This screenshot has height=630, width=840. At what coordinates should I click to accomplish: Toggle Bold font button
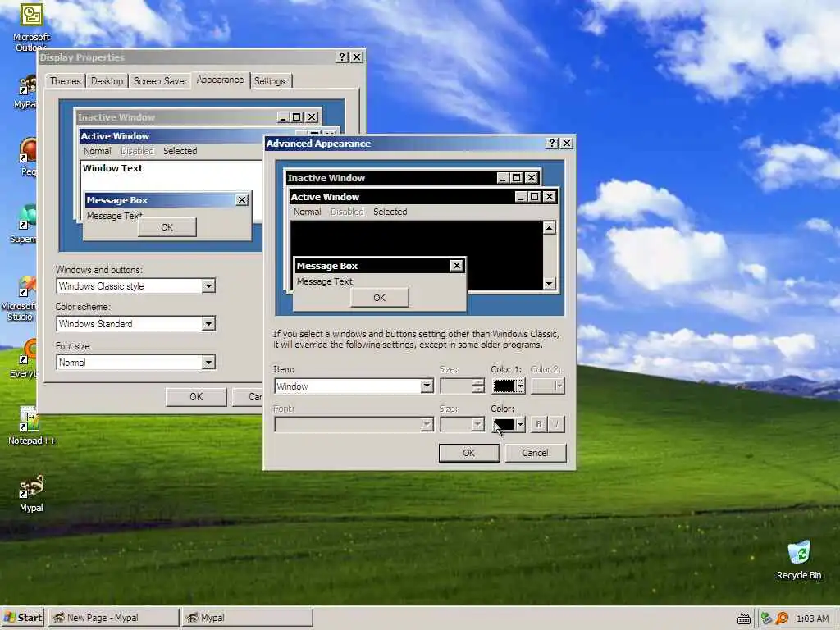538,424
